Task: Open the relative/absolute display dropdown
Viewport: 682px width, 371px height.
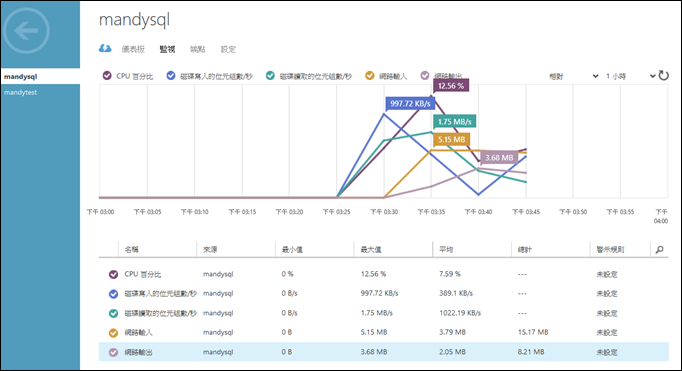Action: [x=573, y=76]
